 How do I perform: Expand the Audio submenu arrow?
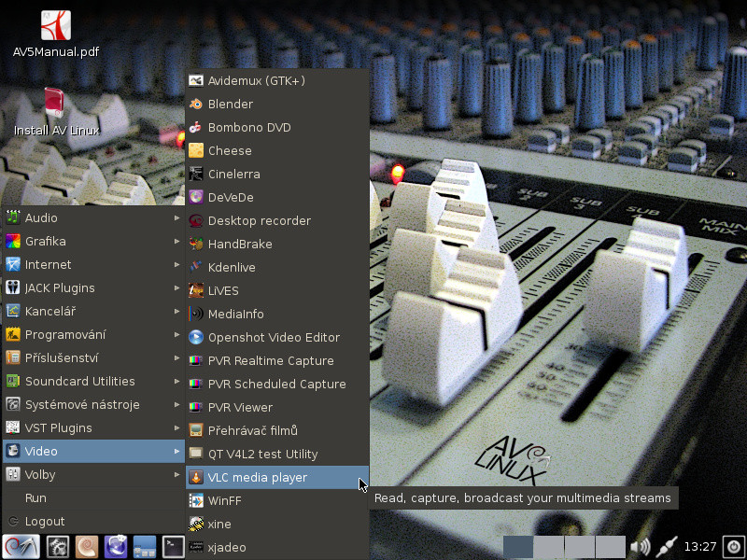[x=176, y=217]
